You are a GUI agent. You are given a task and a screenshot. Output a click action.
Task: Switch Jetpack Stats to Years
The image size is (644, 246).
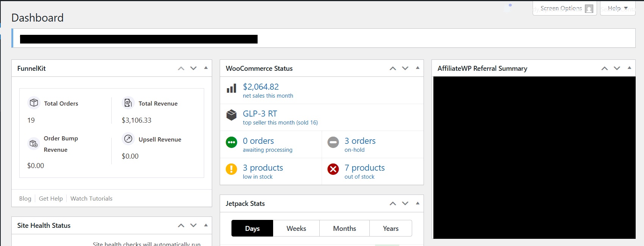pos(391,228)
